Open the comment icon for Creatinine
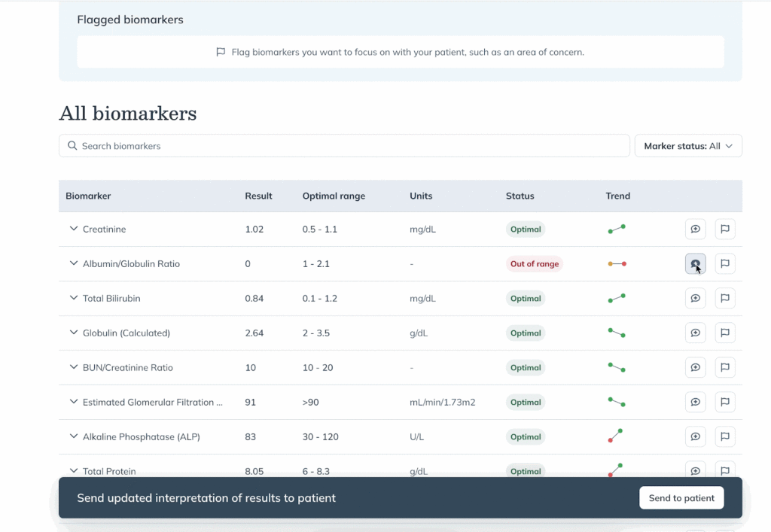771x532 pixels. pos(695,229)
